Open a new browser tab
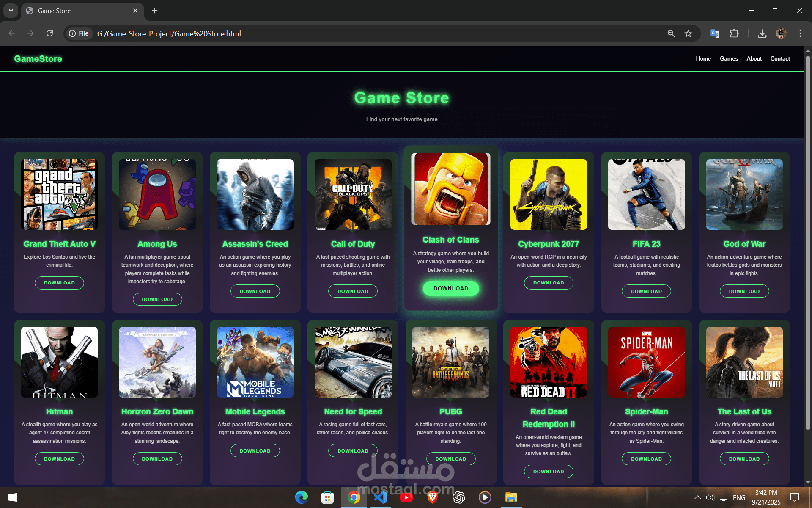The height and width of the screenshot is (508, 812). pos(155,11)
